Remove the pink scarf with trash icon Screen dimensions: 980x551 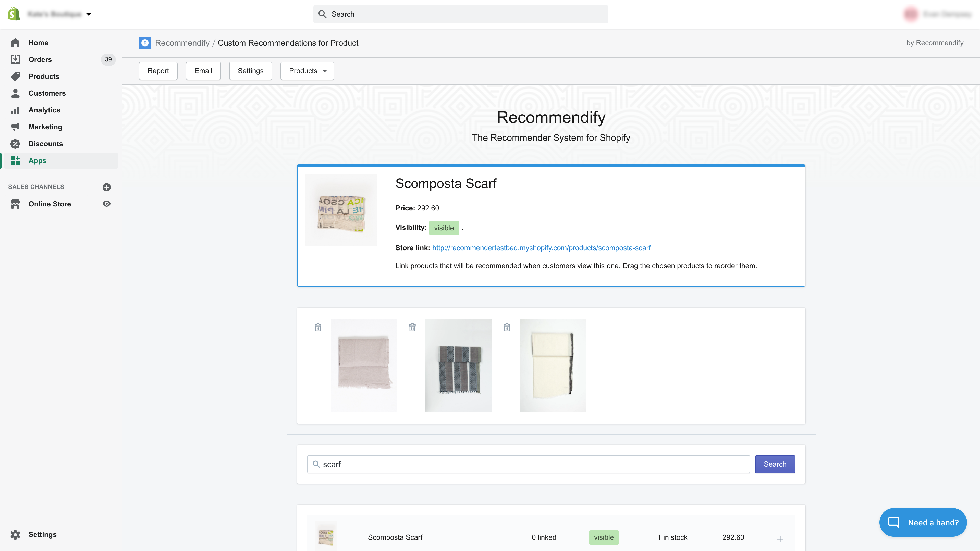(x=318, y=327)
